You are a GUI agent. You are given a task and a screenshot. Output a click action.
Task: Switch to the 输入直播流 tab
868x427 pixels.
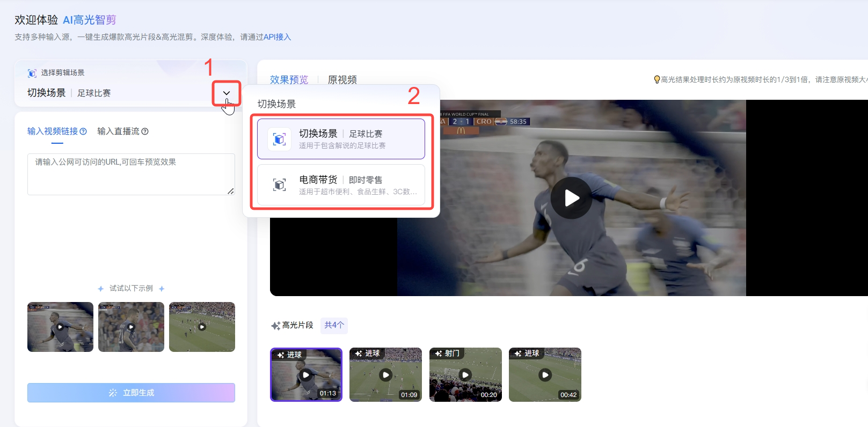click(118, 131)
